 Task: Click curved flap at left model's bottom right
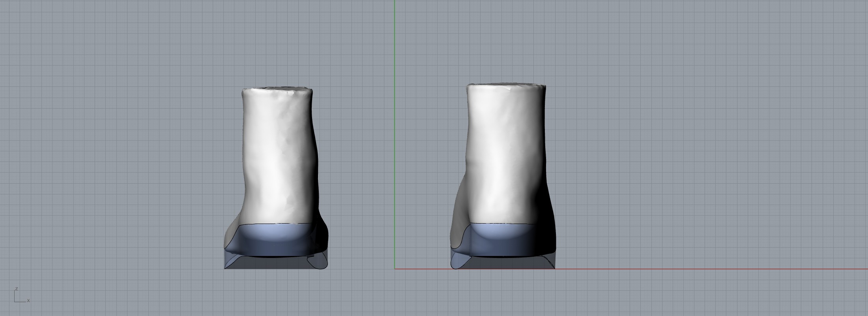[318, 262]
